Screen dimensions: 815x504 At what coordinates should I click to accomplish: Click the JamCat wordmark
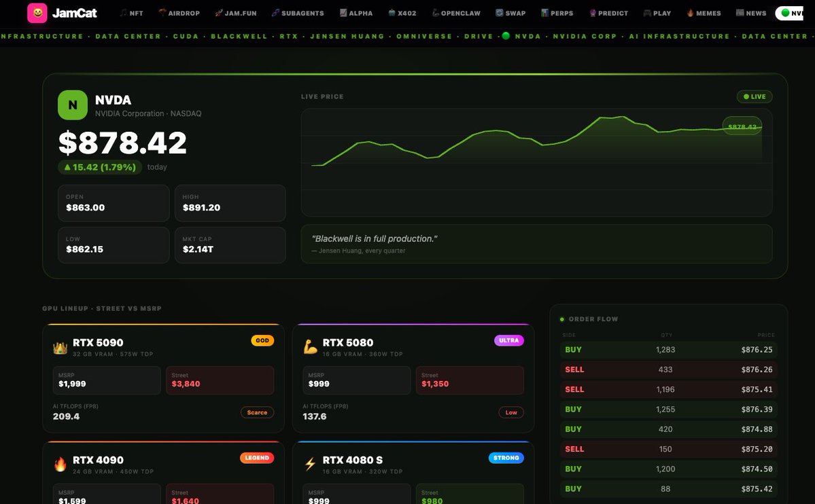(x=74, y=13)
